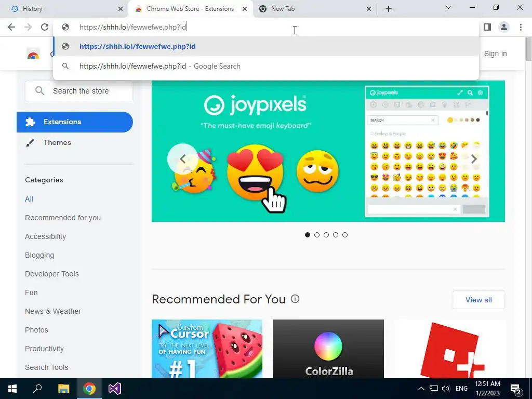Show the previous carousel banner
This screenshot has width=532, height=399.
point(182,159)
